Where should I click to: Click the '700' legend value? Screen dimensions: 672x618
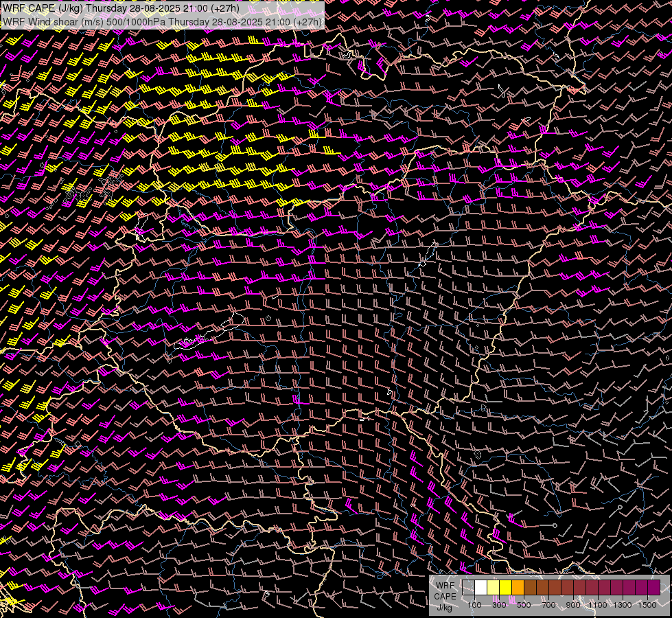[x=548, y=605]
